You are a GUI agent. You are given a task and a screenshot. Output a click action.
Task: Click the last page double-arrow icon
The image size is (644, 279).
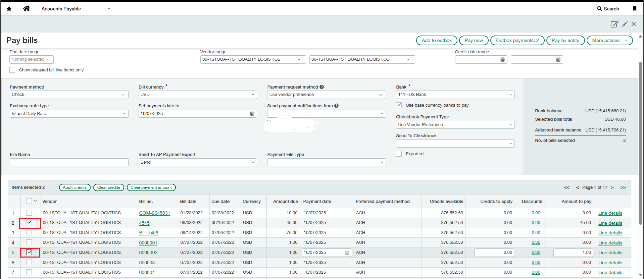coord(623,187)
